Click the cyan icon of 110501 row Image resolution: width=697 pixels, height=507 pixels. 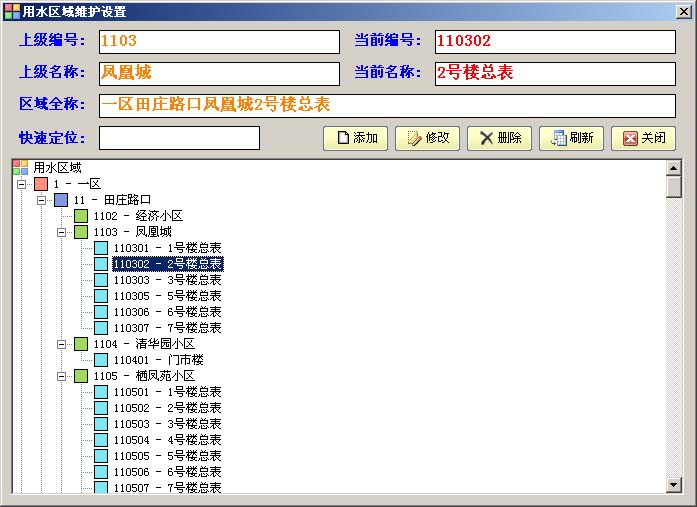(101, 392)
